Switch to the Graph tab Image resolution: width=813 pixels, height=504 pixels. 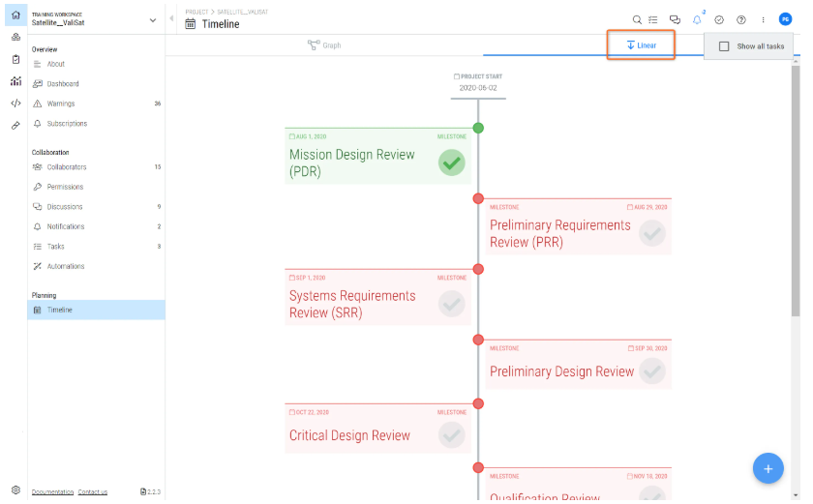(324, 45)
